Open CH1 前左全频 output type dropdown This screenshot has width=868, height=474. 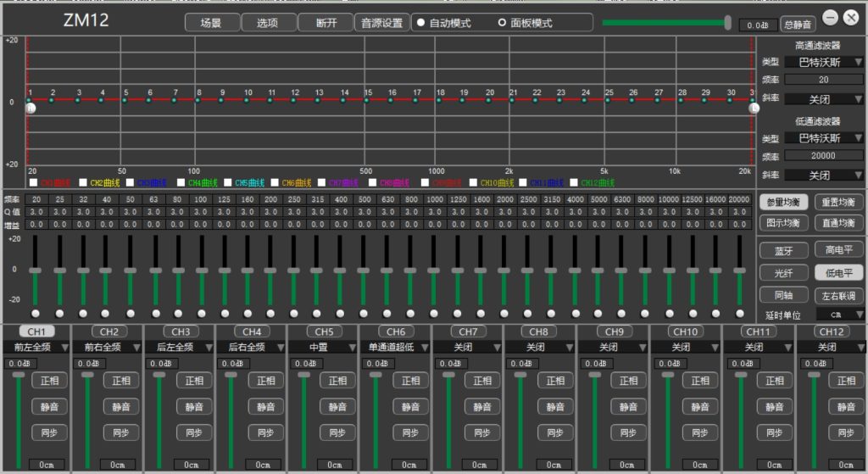[36, 347]
